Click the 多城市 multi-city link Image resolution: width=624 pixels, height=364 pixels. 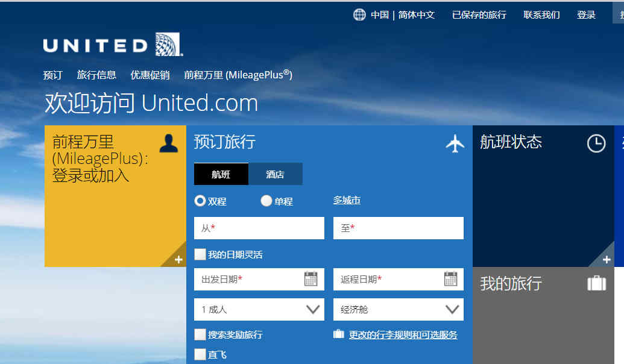coord(347,200)
